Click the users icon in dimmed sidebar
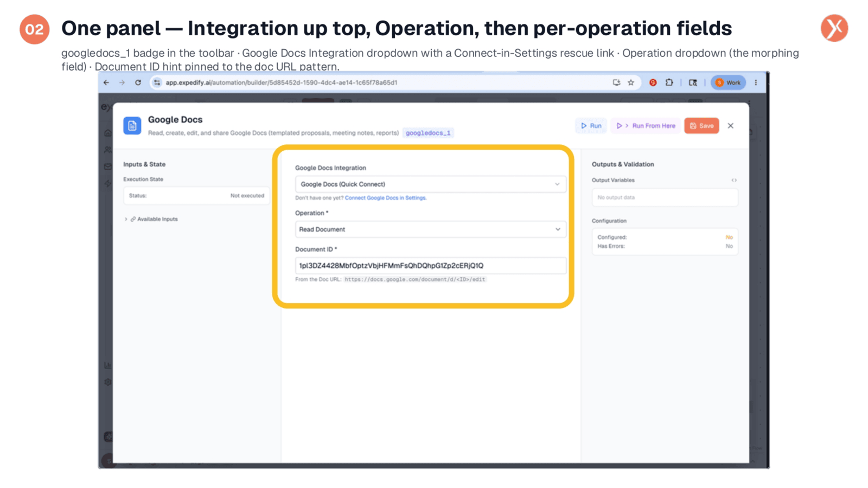Screen dimensions: 868x488 coord(107,150)
